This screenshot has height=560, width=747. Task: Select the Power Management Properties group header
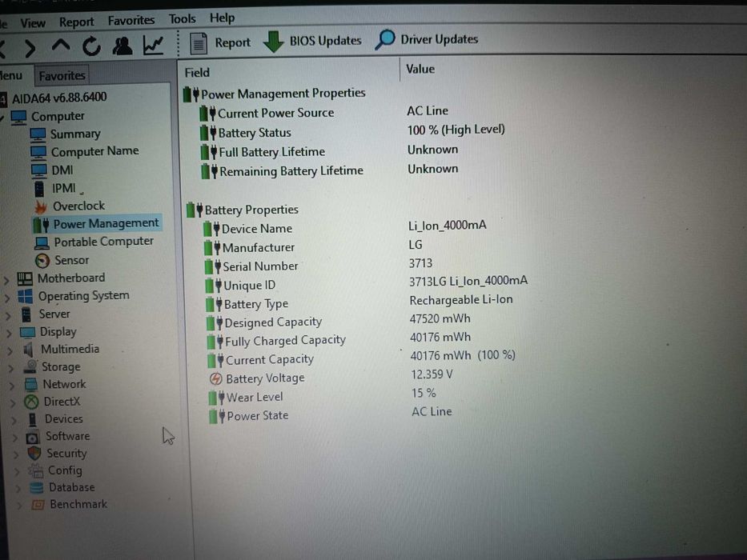pyautogui.click(x=275, y=94)
